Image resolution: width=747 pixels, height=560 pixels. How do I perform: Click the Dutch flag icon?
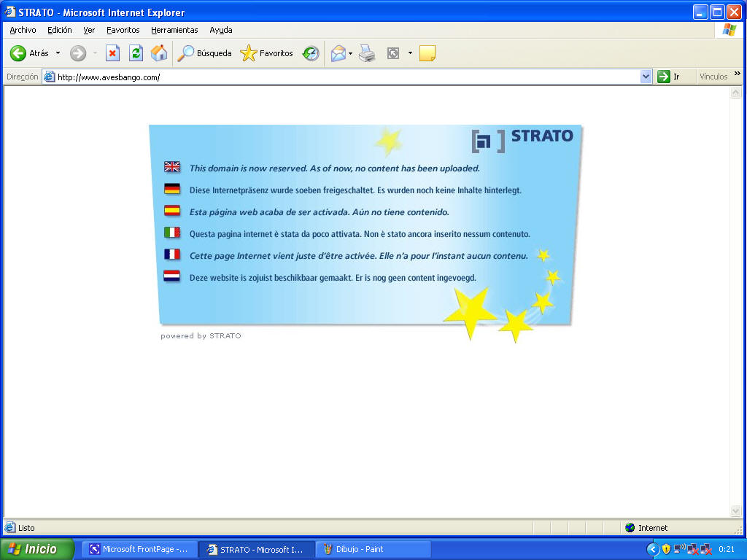click(x=172, y=276)
